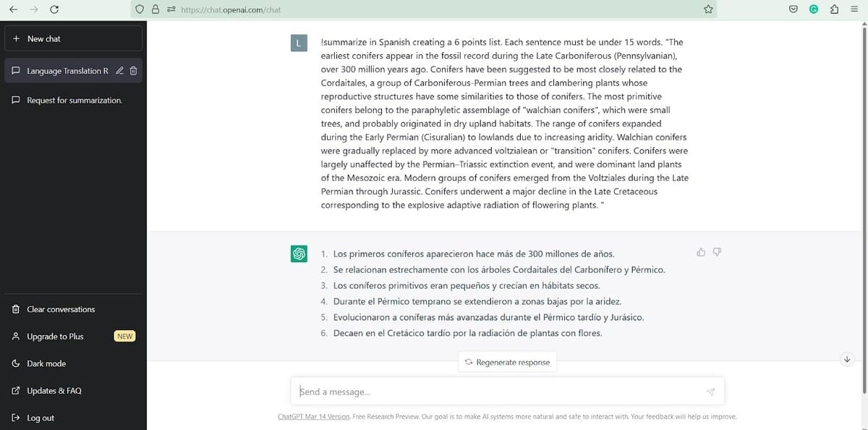Click Upgrade to Plus option

(55, 337)
